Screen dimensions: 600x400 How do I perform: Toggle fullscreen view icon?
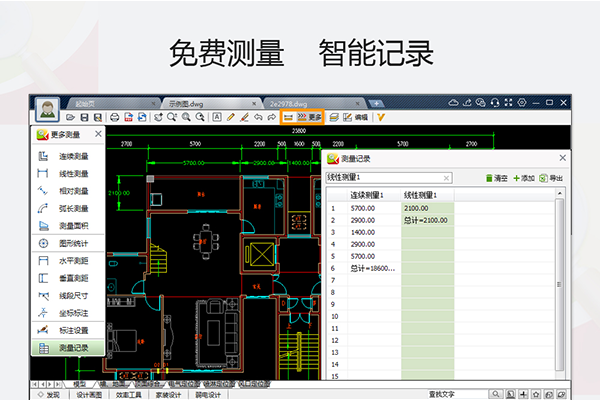click(x=508, y=103)
